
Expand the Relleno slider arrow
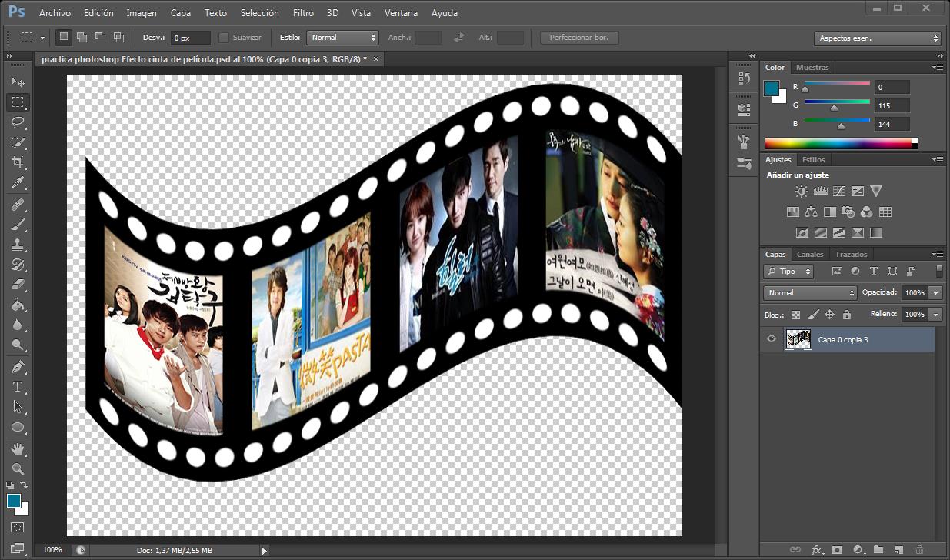point(935,315)
